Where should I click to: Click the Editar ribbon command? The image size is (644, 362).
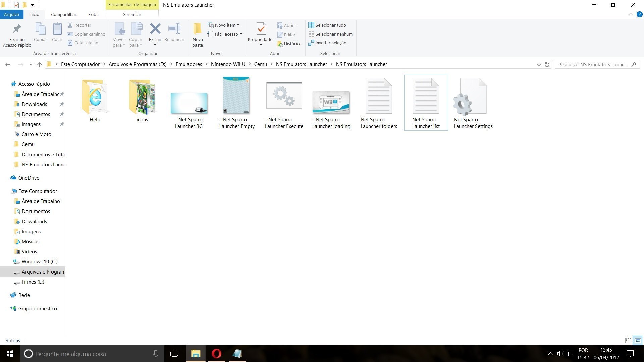coord(286,35)
